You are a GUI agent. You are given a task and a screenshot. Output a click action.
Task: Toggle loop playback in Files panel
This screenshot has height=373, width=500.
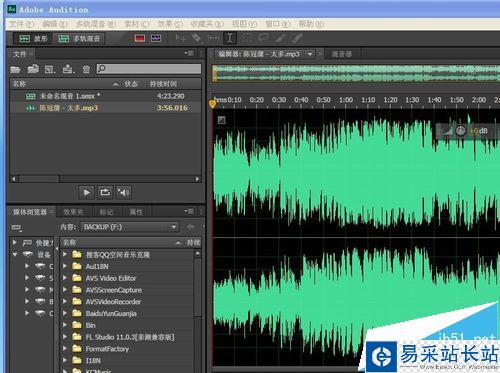[105, 192]
